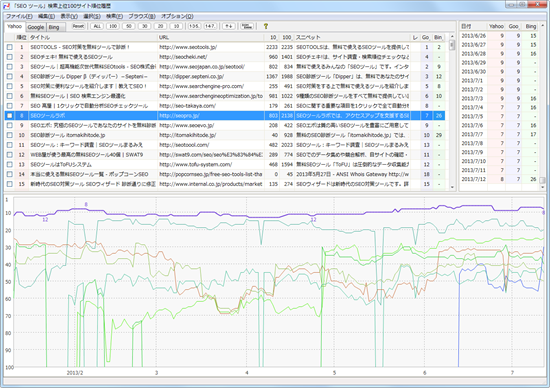Viewport: 550px width, 388px height.
Task: Check the box for row 2 seocheki.net
Action: [10, 57]
